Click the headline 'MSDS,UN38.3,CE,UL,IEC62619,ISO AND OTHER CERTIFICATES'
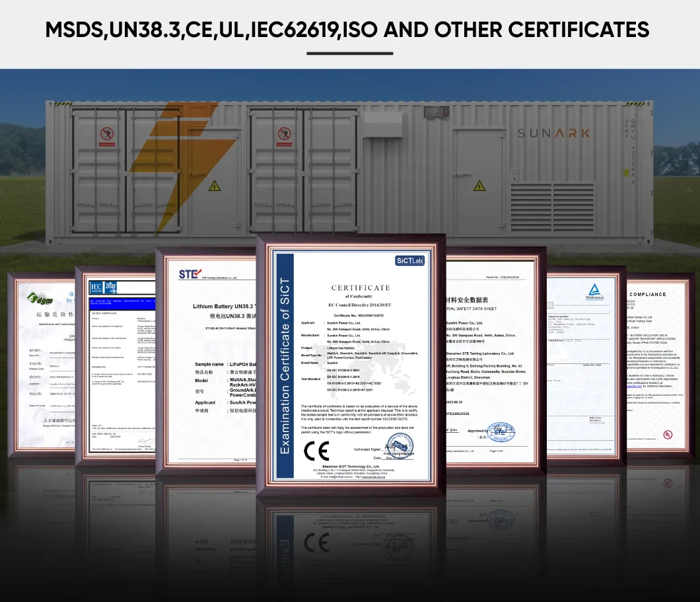The width and height of the screenshot is (700, 602). tap(347, 30)
